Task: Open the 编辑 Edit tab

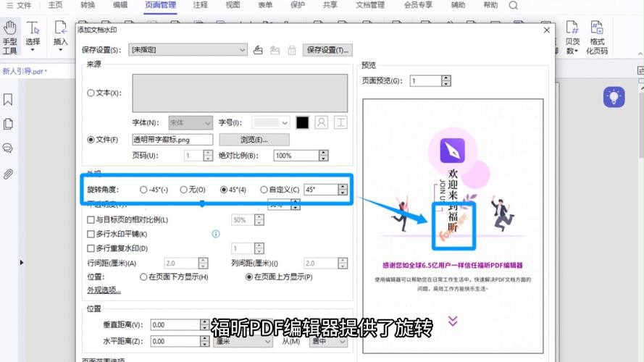Action: pos(120,5)
